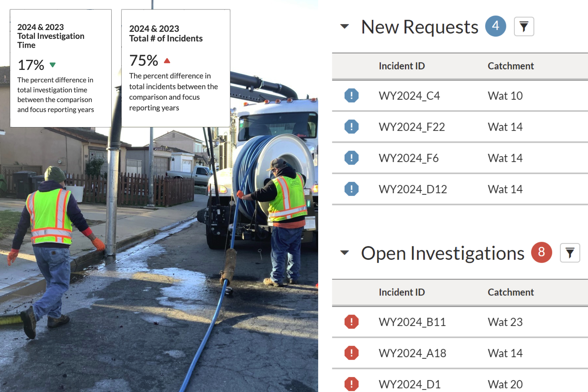Click the Total Investigation Time card title
Image resolution: width=588 pixels, height=392 pixels.
[51, 36]
